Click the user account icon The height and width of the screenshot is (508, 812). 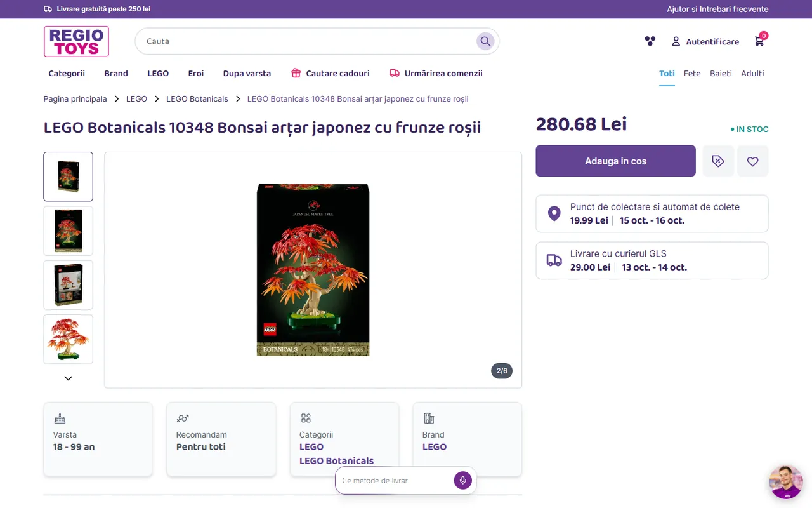point(676,41)
